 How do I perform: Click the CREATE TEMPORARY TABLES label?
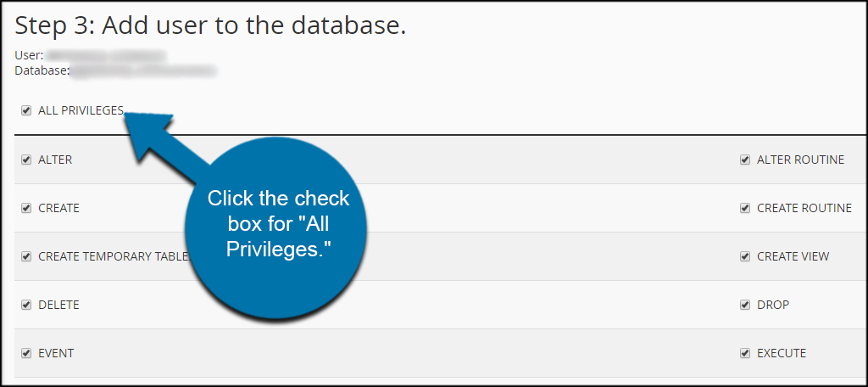pos(114,256)
